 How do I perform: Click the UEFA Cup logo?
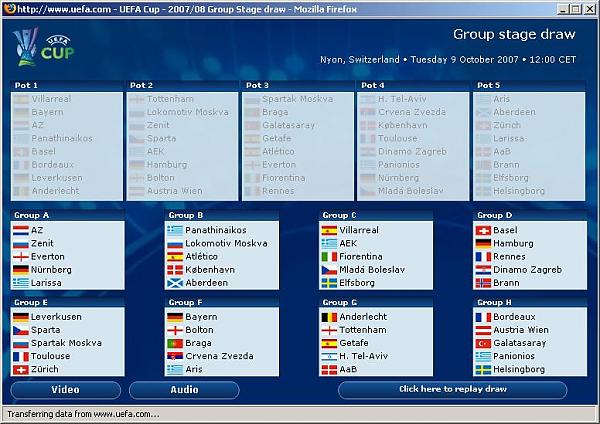(32, 46)
